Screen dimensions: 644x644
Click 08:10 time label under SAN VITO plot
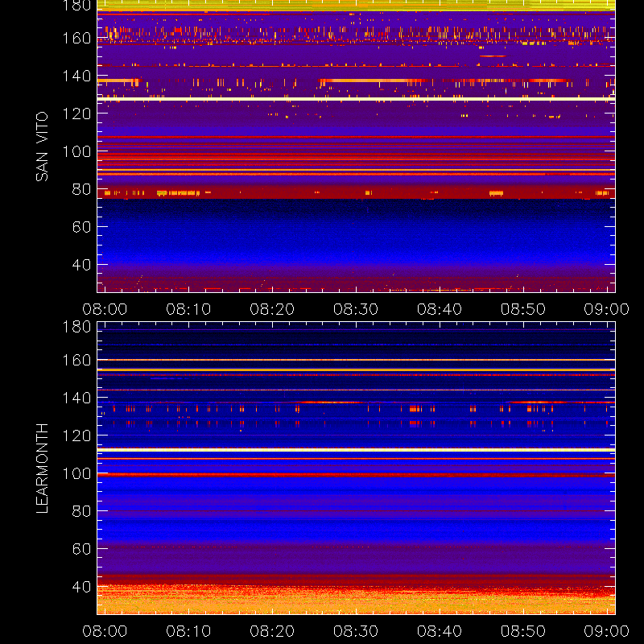pyautogui.click(x=188, y=309)
